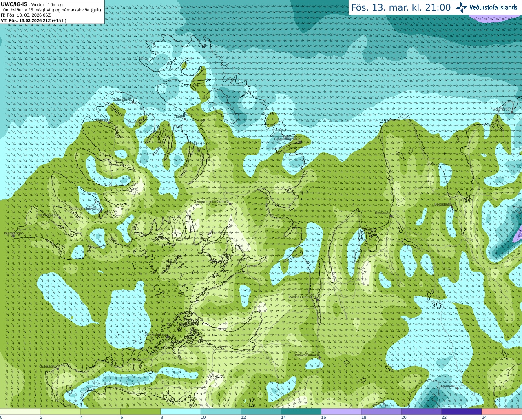This screenshot has width=522, height=420.
Task: Click the Gufuskálar station label
Action: (x=48, y=367)
